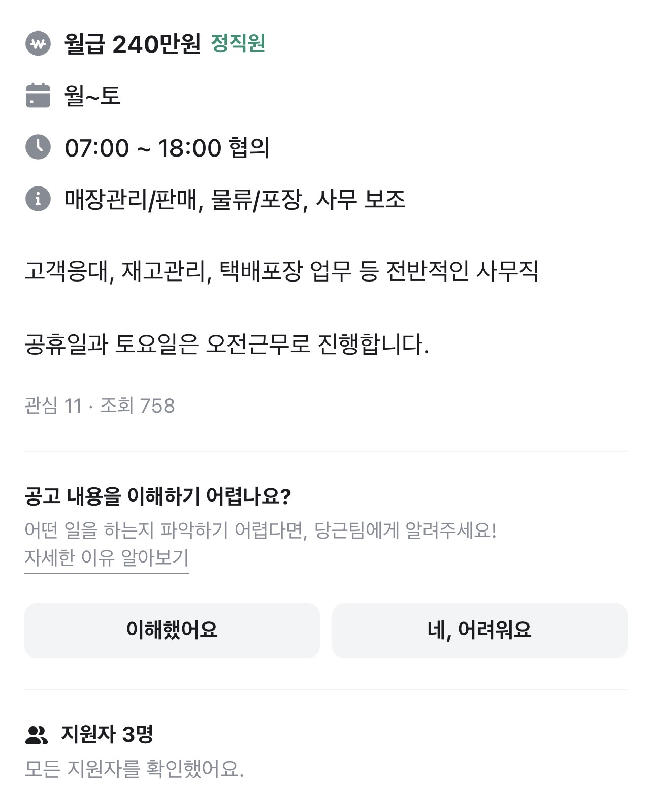652x812 pixels.
Task: Click the 매장관리/판매, 물류/포장, 사무 보조 line
Action: click(x=235, y=199)
